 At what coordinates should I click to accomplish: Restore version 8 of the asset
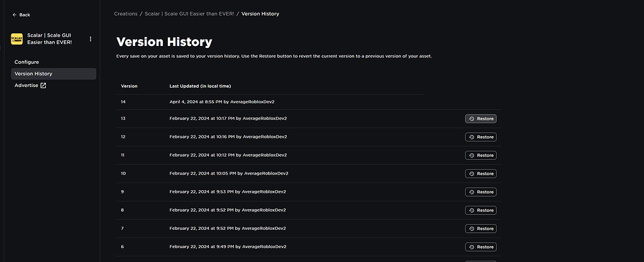480,210
